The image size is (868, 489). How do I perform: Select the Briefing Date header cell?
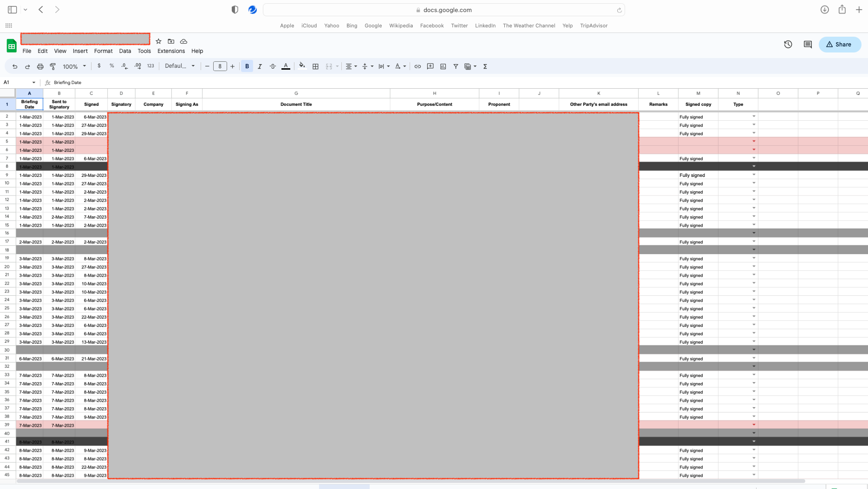[29, 104]
